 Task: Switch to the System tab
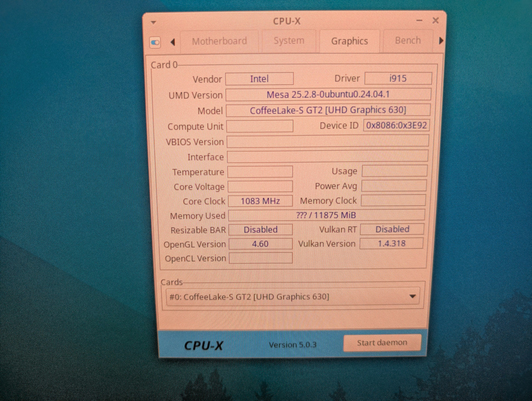pyautogui.click(x=289, y=41)
